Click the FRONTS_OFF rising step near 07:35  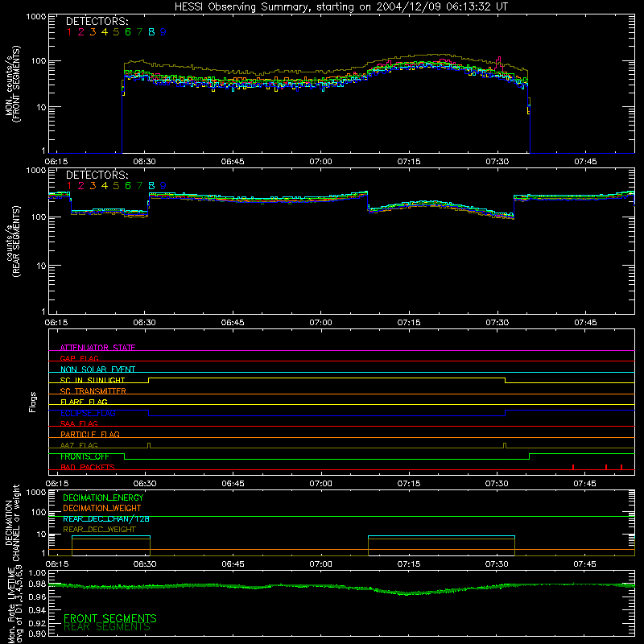[530, 456]
